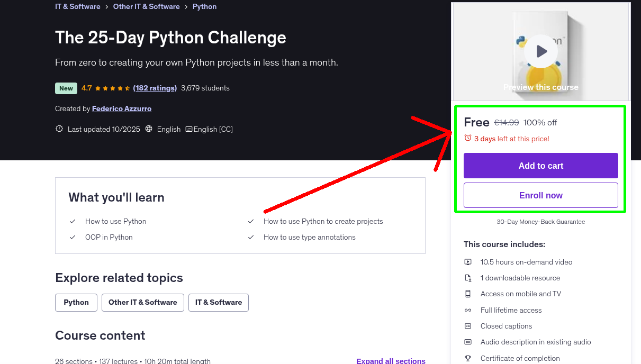
Task: Click the infinity icon for lifetime access
Action: click(x=468, y=310)
